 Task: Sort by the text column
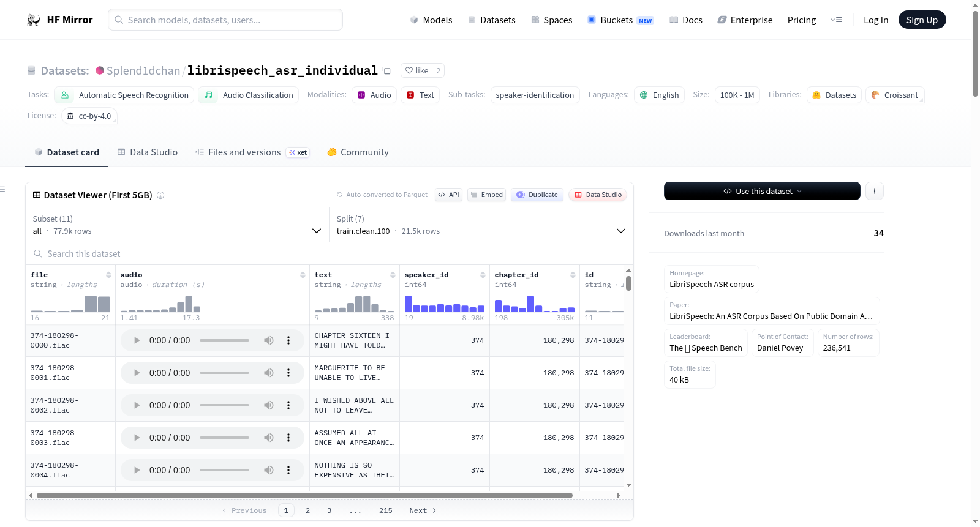393,275
